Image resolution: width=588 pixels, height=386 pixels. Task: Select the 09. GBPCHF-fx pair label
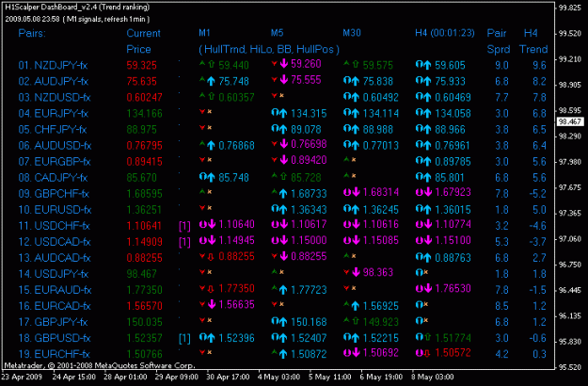(x=54, y=194)
